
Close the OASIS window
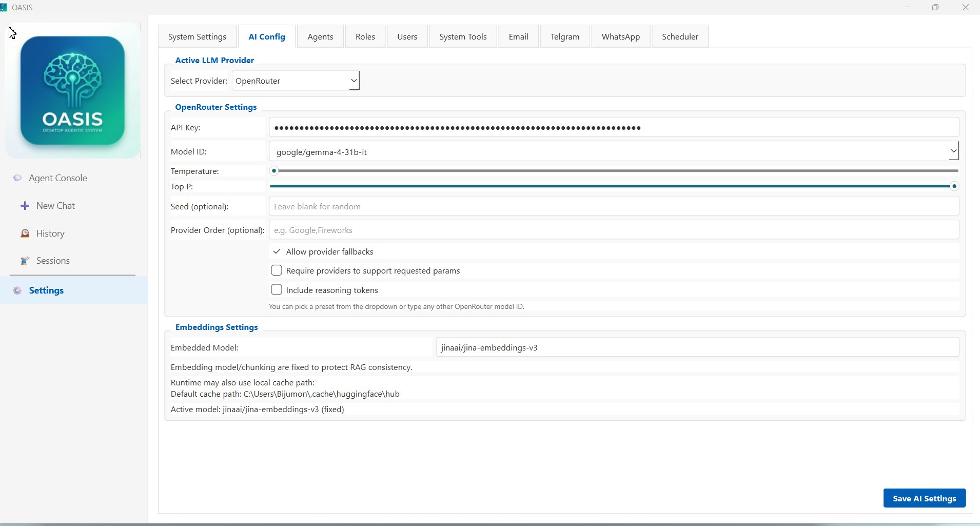point(965,7)
